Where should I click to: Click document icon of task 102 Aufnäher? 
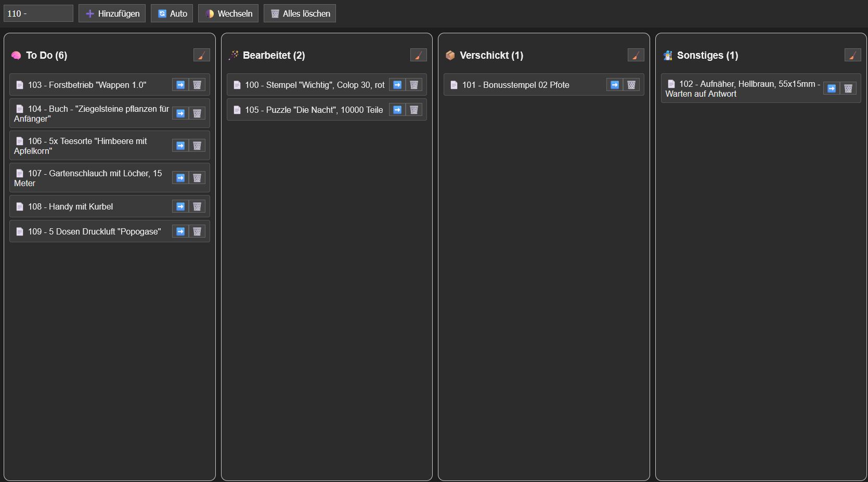(x=671, y=84)
